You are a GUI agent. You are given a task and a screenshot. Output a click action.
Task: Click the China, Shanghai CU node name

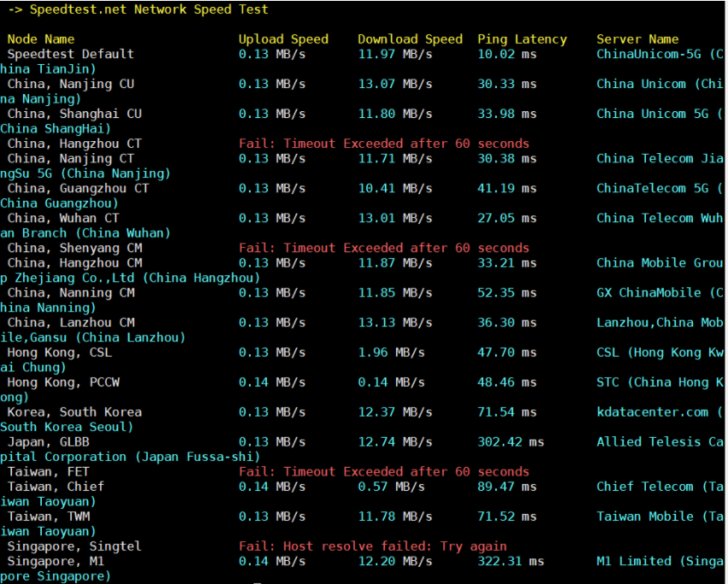74,114
